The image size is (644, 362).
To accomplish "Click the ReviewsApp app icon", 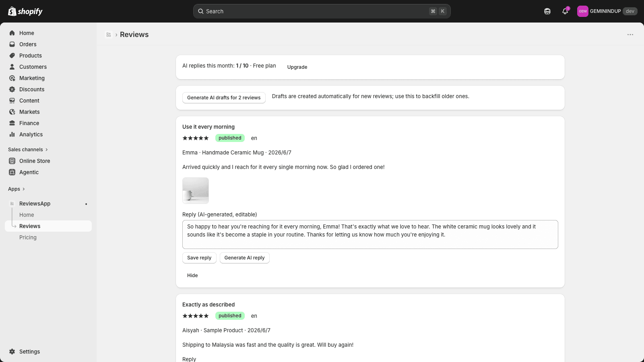I will click(x=12, y=204).
